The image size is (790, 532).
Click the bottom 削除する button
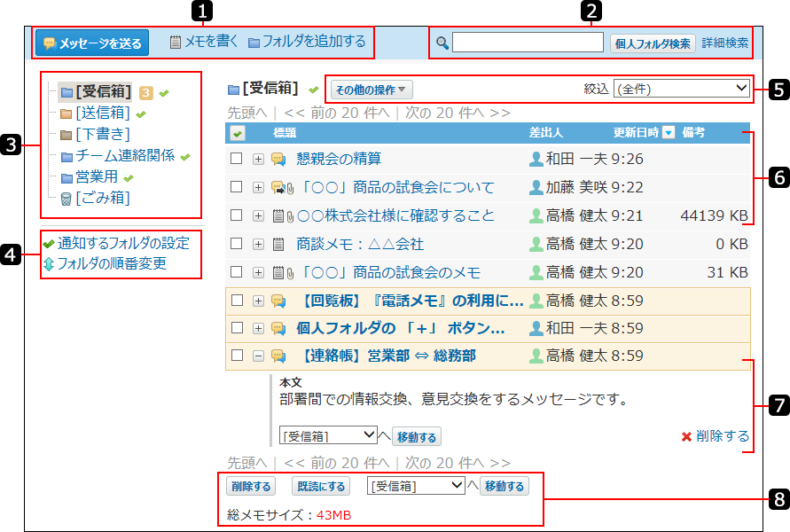[251, 486]
